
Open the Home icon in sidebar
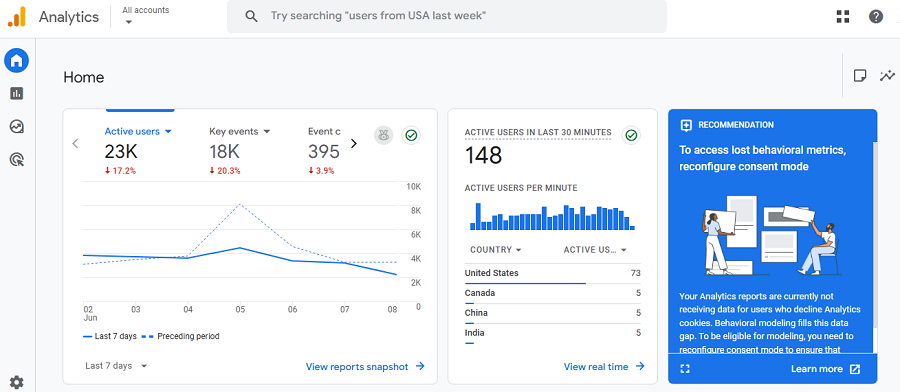[17, 60]
